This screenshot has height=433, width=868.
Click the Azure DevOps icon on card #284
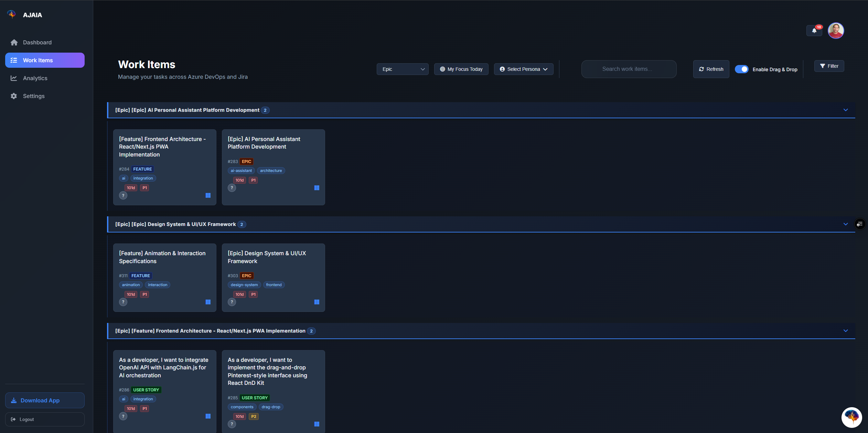(208, 195)
